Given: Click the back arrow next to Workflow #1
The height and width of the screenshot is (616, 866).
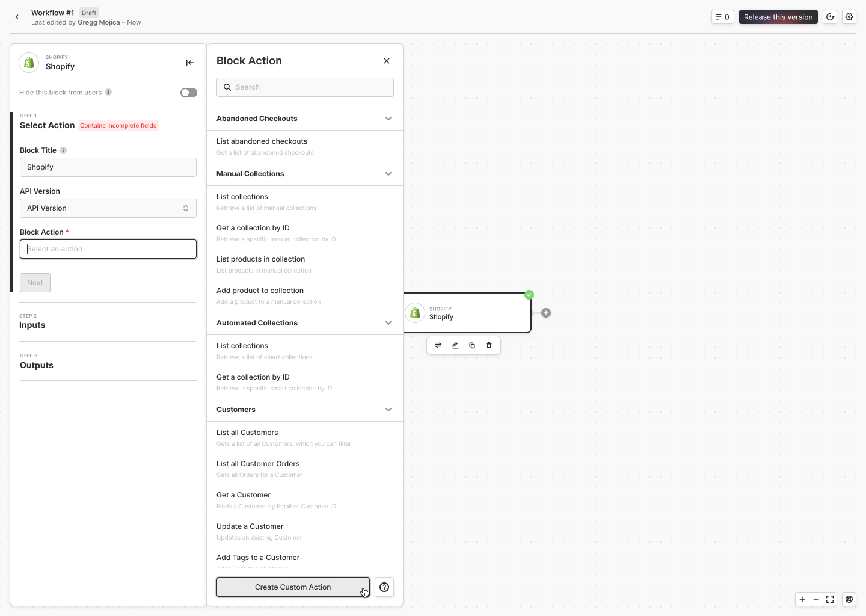Looking at the screenshot, I should [x=17, y=17].
